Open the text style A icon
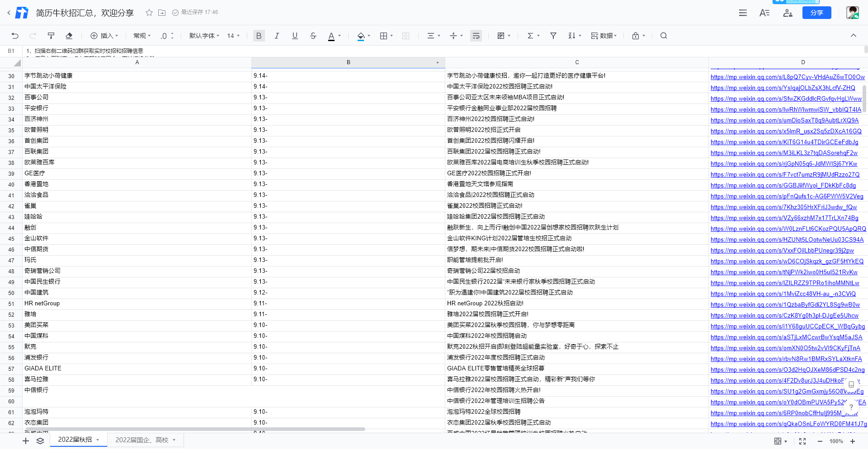 click(x=764, y=13)
